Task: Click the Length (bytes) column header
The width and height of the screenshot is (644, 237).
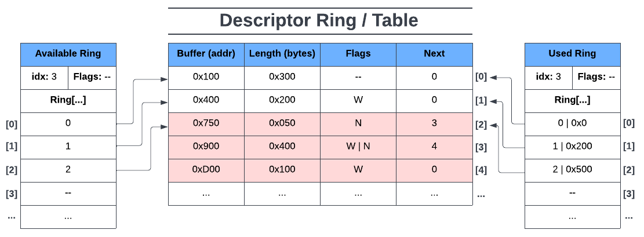Action: pyautogui.click(x=282, y=54)
